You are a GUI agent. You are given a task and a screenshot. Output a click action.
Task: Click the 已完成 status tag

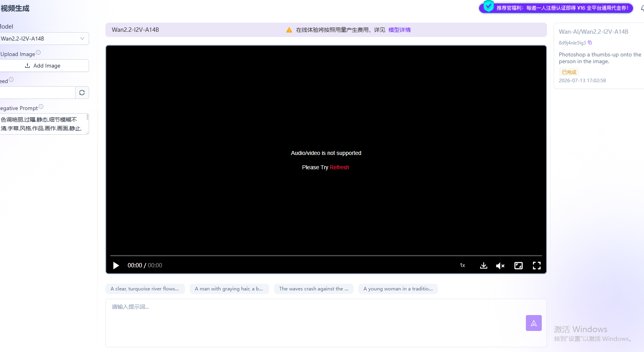(x=569, y=72)
